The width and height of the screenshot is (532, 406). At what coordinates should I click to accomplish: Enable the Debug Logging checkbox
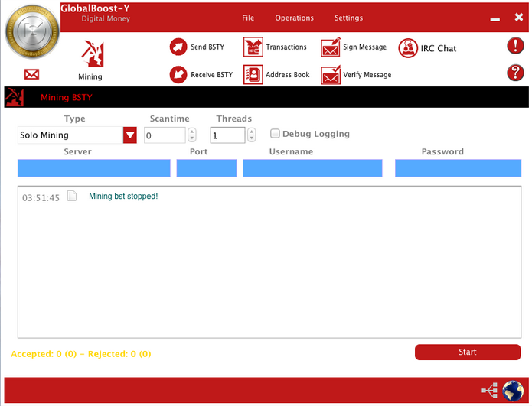(x=275, y=134)
